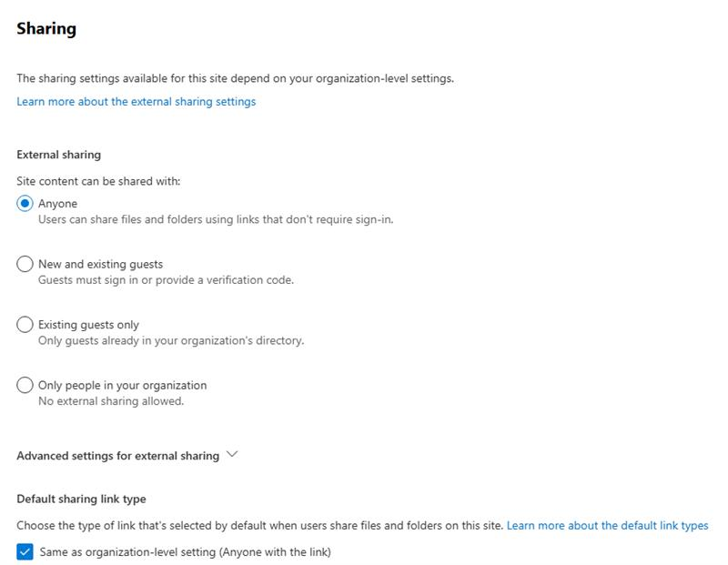Click the Anyone option label text
Image resolution: width=728 pixels, height=565 pixels.
(57, 204)
